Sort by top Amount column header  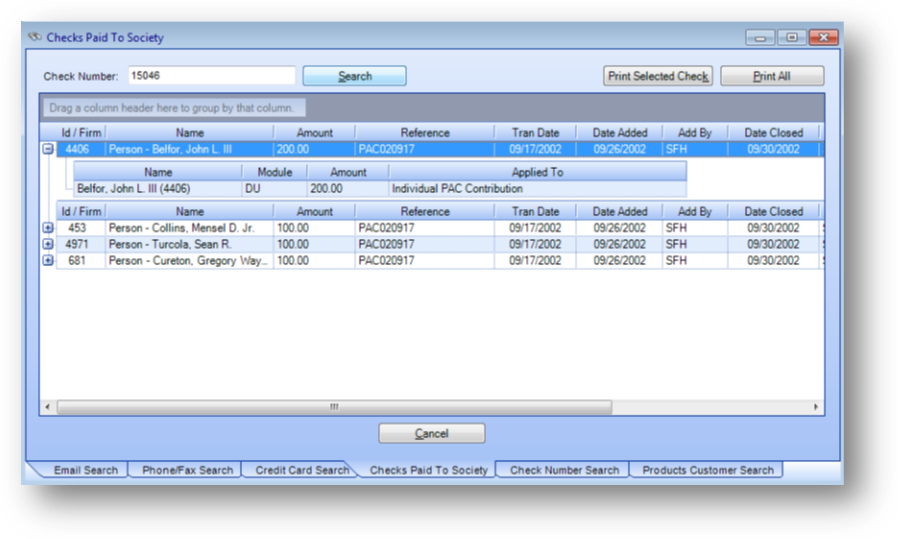314,132
